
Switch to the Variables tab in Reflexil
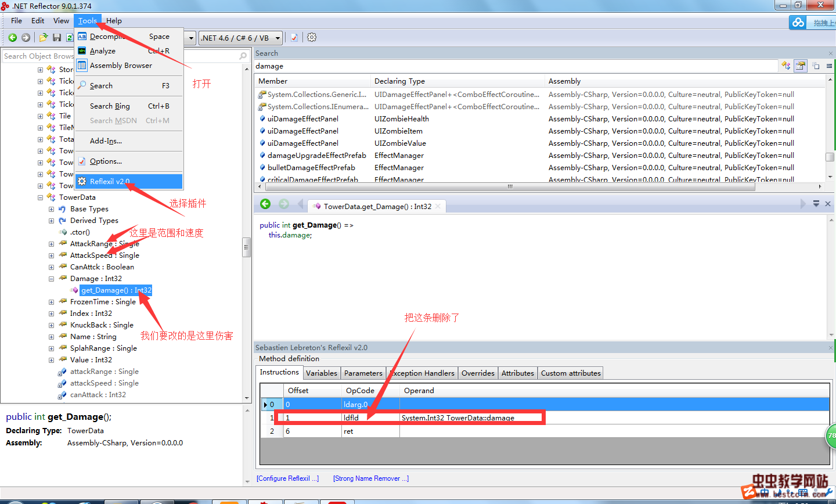point(321,373)
